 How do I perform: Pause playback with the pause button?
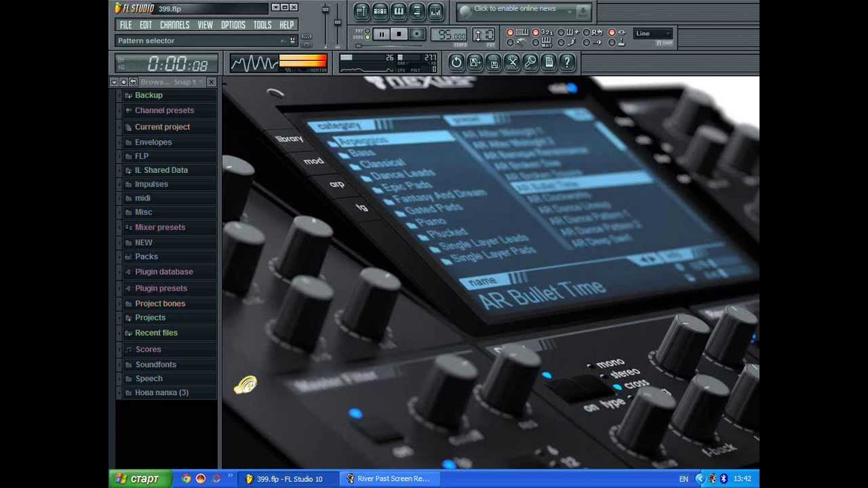pos(381,34)
